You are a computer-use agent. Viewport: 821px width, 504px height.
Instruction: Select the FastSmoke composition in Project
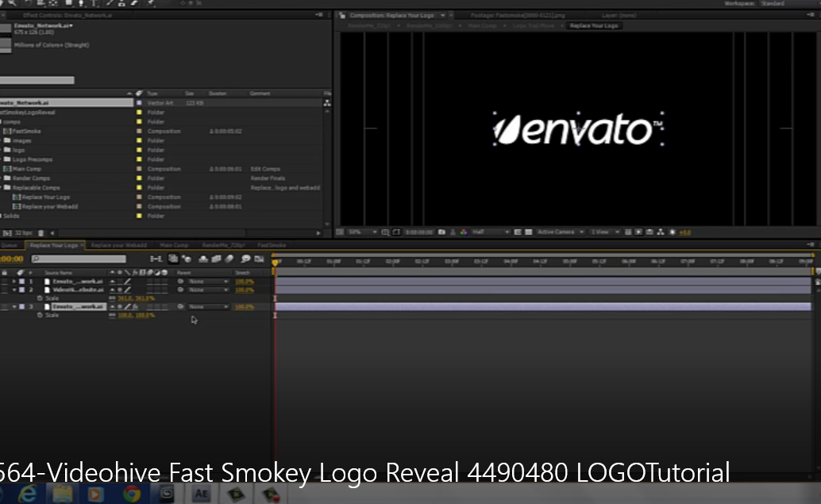26,132
